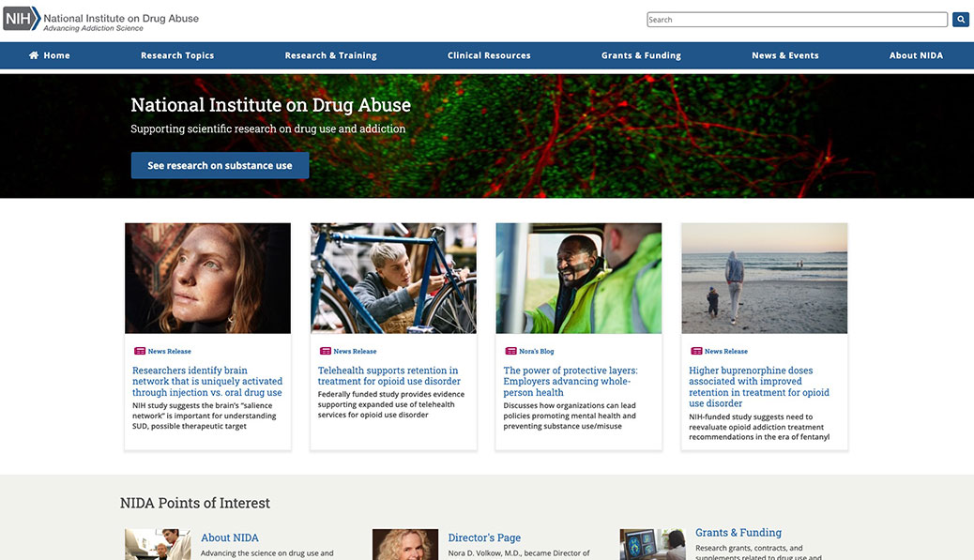Expand the News & Events menu
The width and height of the screenshot is (974, 560).
point(784,55)
